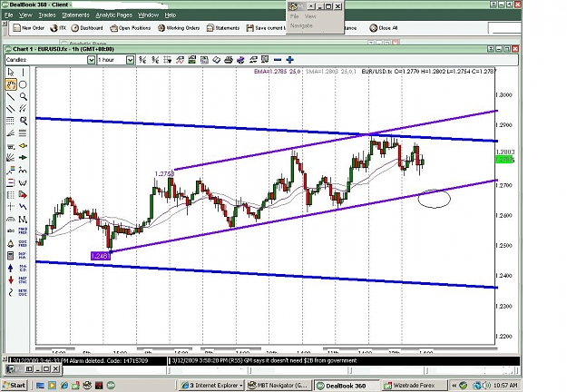Switch to Internet Explorer taskbar group
567x392 pixels.
click(211, 386)
